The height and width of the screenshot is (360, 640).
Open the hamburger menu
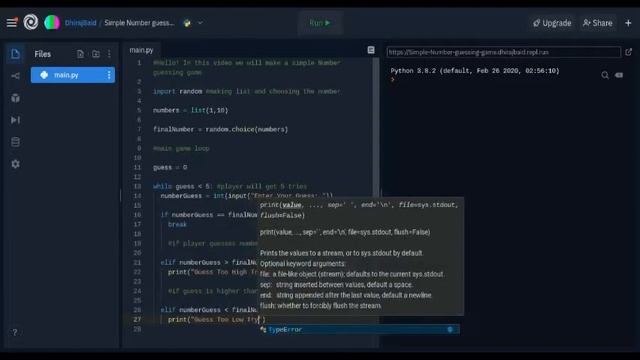pos(12,22)
